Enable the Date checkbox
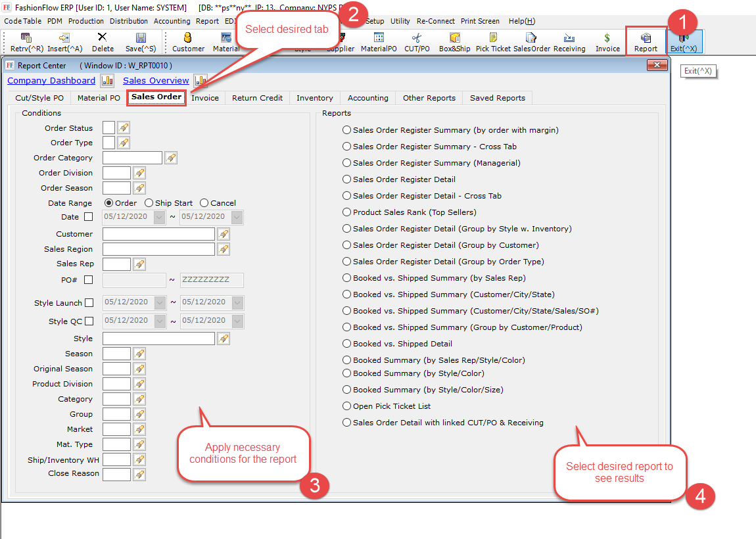The height and width of the screenshot is (539, 756). click(x=89, y=217)
